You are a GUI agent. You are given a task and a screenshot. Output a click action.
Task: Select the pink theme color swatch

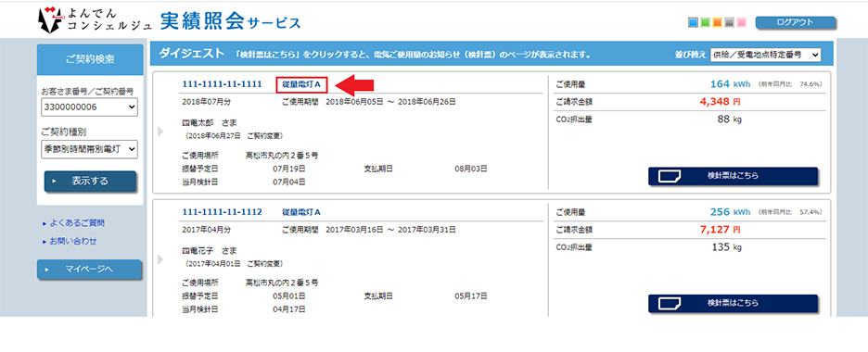[742, 22]
